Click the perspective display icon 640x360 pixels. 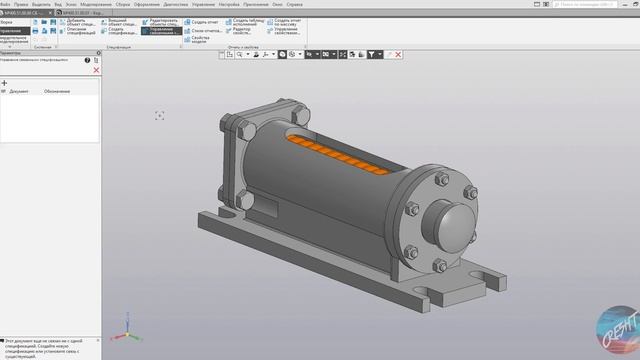pos(292,55)
